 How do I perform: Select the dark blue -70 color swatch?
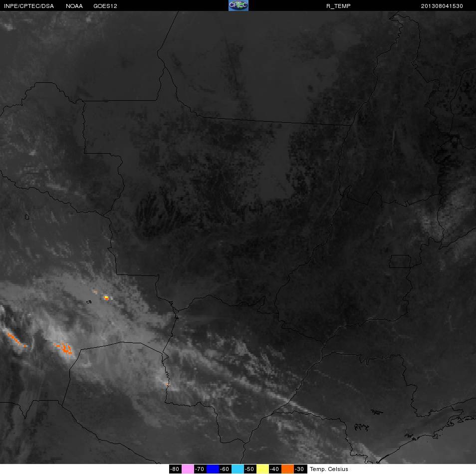(x=213, y=469)
